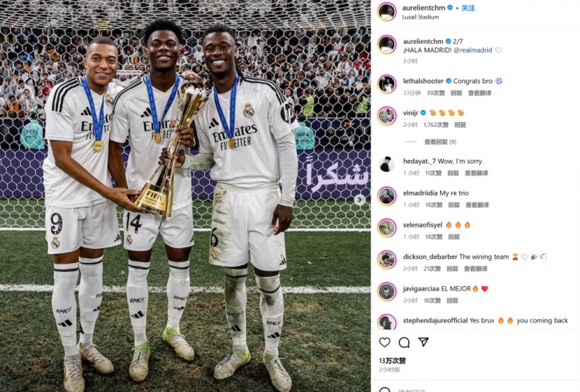Open lethalshooter's avatar

pos(387,84)
